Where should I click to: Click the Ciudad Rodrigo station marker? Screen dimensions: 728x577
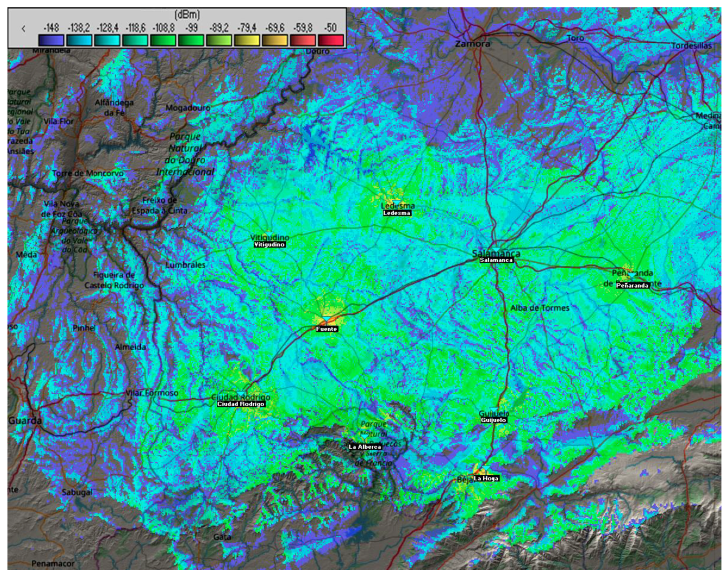241,394
